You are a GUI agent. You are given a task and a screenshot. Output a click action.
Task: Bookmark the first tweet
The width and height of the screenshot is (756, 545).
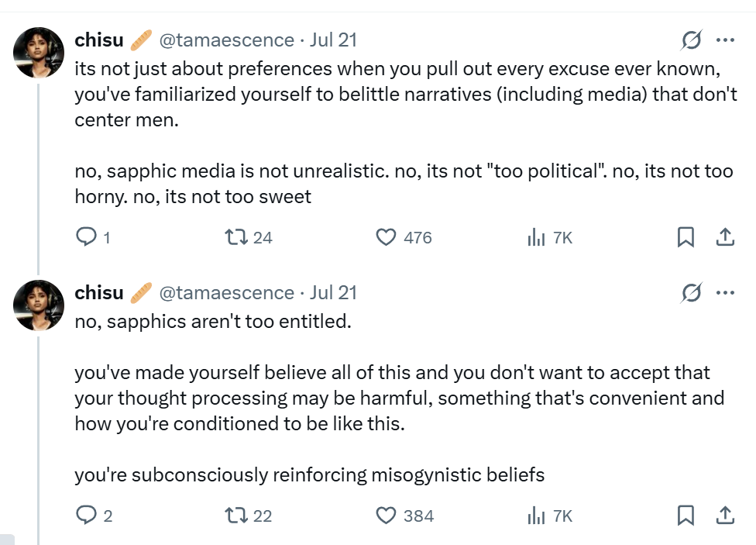(686, 237)
